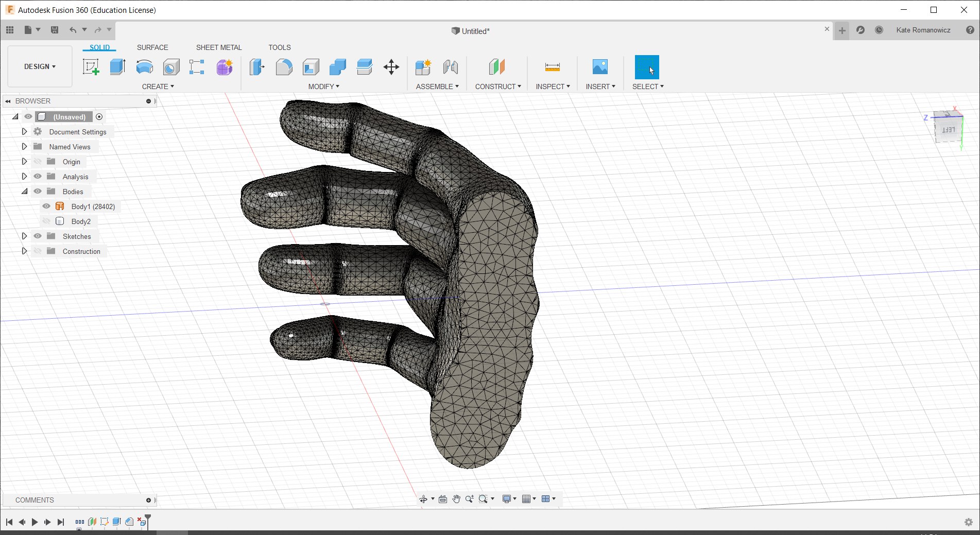Select the Insert Image tool
980x535 pixels.
(x=600, y=67)
